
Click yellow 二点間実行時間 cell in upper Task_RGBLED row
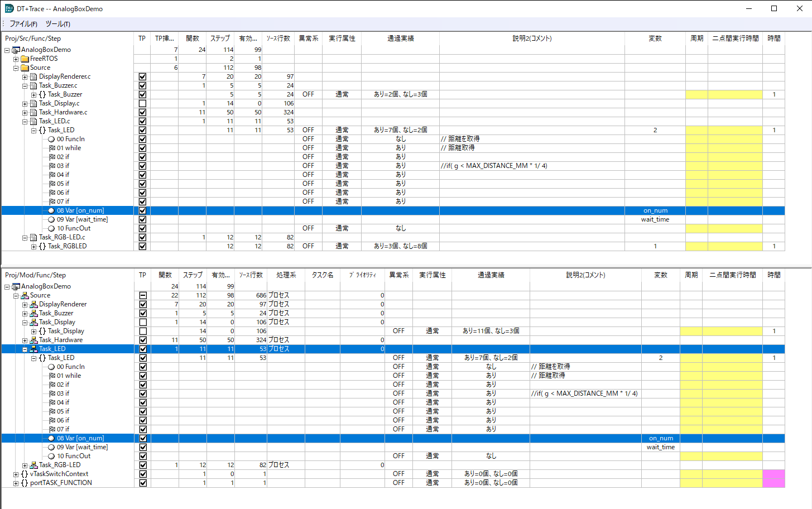point(735,246)
